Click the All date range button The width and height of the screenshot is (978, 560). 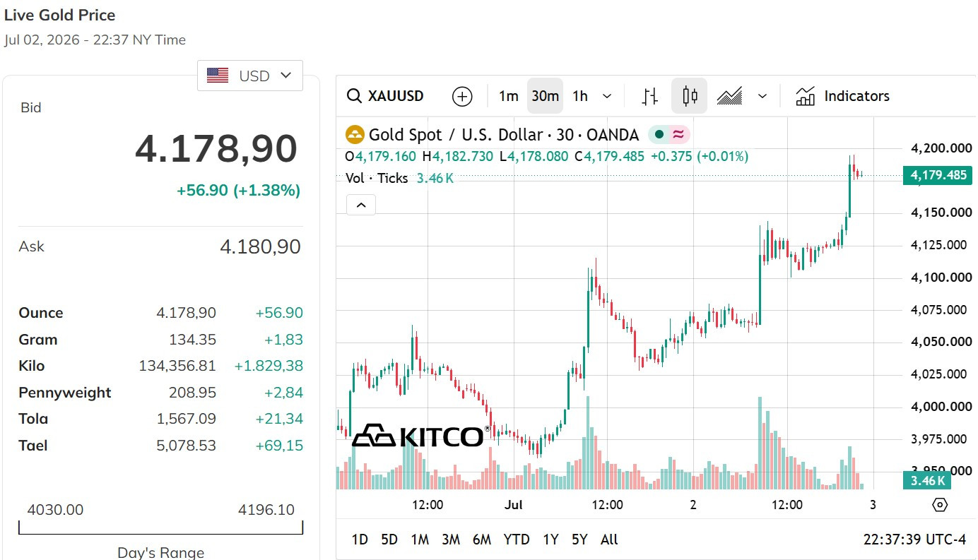(609, 540)
